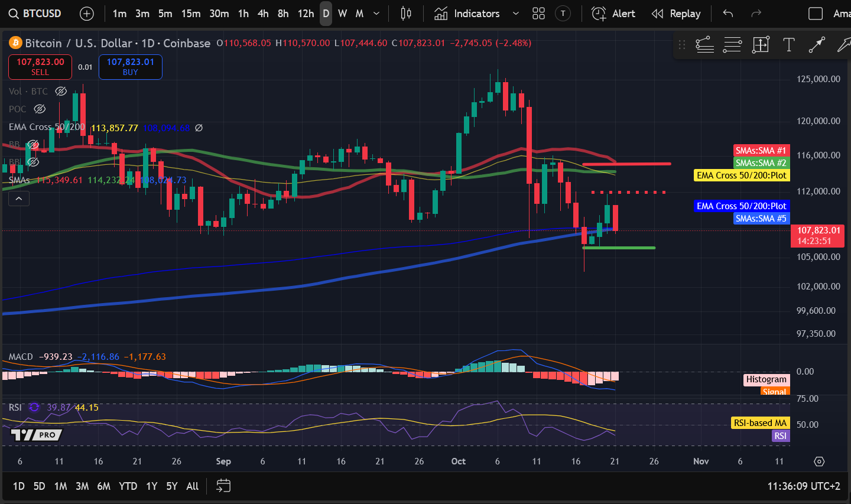Viewport: 851px width, 504px height.
Task: Click the blue BUY price button
Action: click(130, 67)
